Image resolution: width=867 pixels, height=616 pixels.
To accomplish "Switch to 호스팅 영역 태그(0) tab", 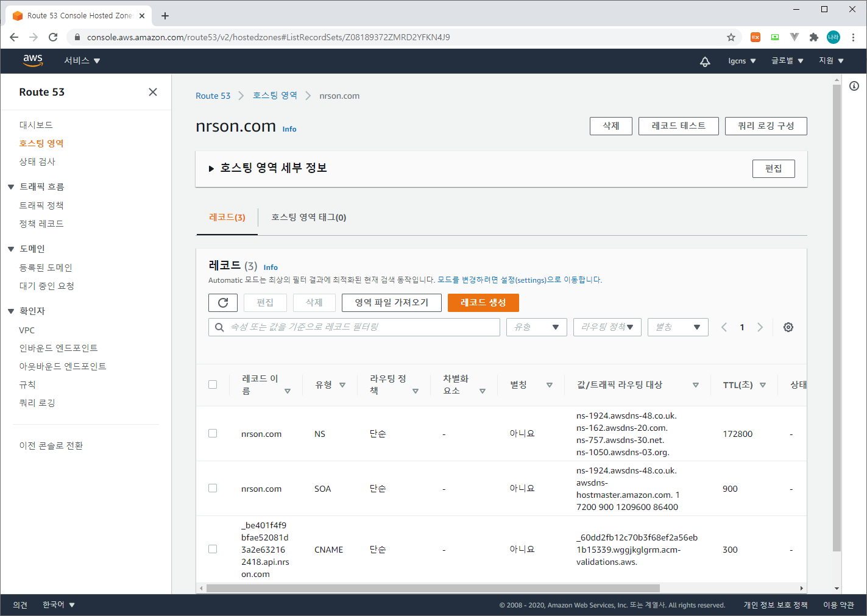I will (x=309, y=218).
